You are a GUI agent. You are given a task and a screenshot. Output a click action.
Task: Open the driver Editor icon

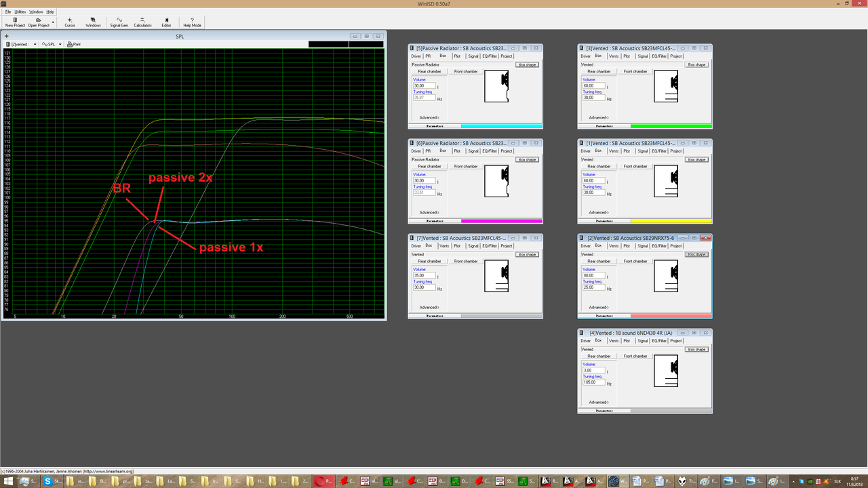pyautogui.click(x=166, y=20)
